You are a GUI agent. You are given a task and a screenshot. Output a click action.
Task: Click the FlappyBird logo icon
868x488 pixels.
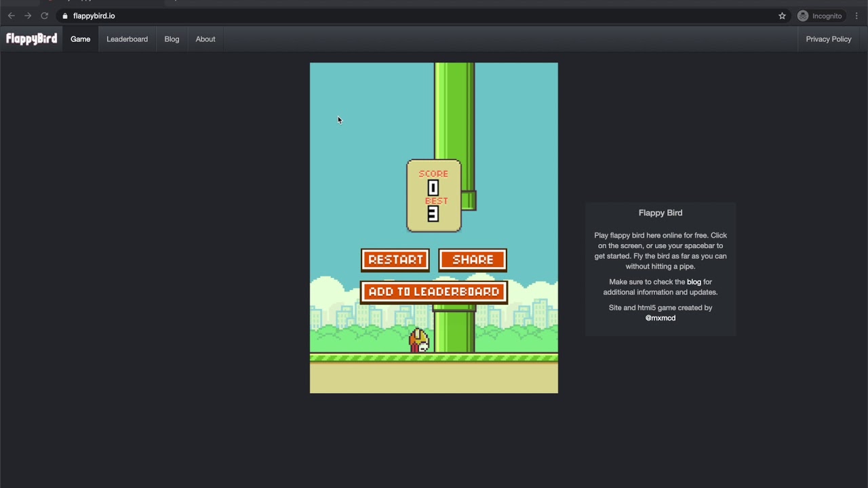click(x=31, y=39)
